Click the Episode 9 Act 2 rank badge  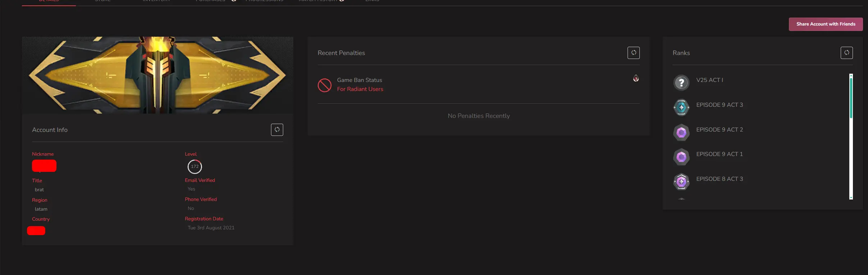[x=681, y=132]
